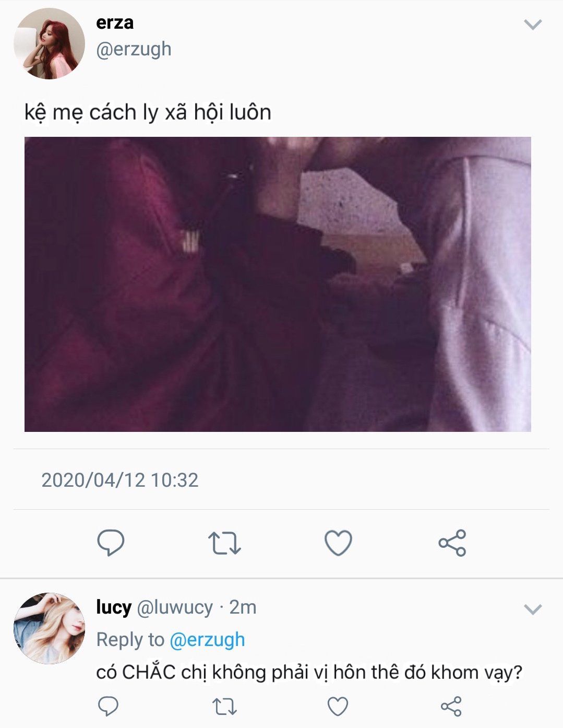Open tweet options chevron for erza

tap(533, 24)
